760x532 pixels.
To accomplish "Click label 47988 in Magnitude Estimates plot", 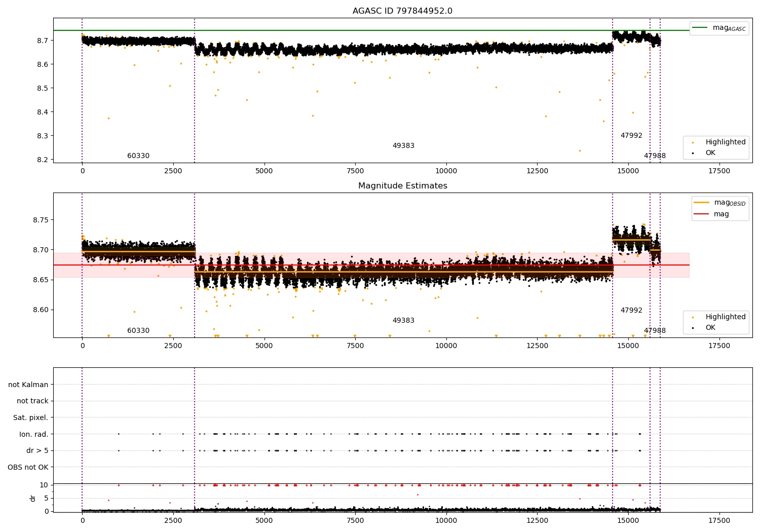I will point(655,331).
